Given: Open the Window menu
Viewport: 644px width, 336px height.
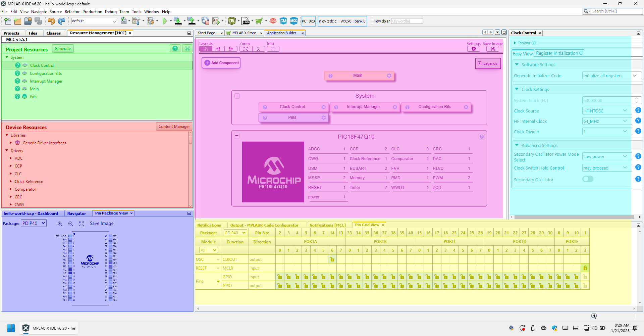Looking at the screenshot, I should click(152, 12).
